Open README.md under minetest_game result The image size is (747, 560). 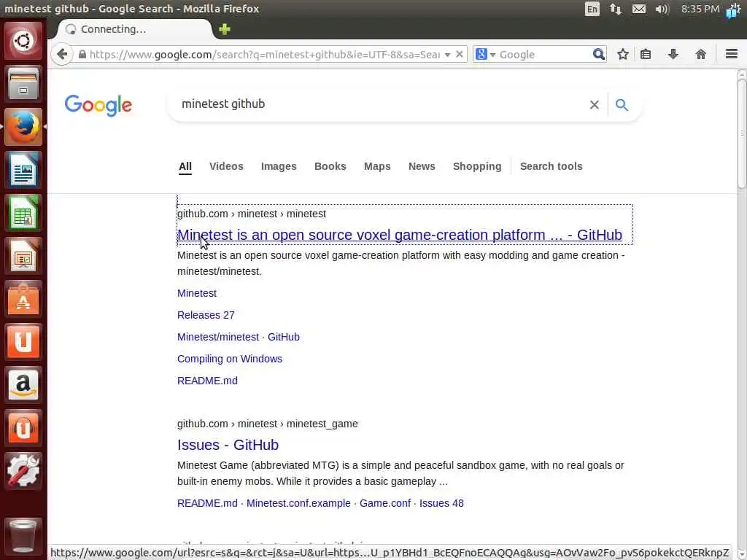click(207, 503)
